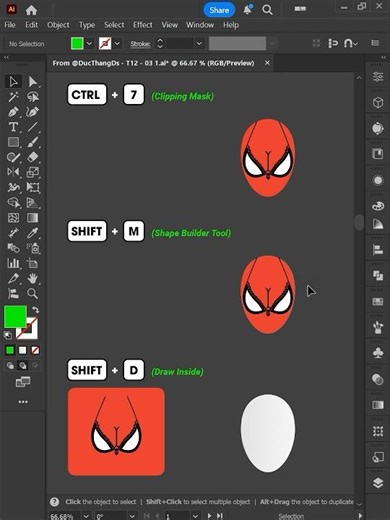Open the Window menu
The width and height of the screenshot is (390, 520).
point(200,25)
